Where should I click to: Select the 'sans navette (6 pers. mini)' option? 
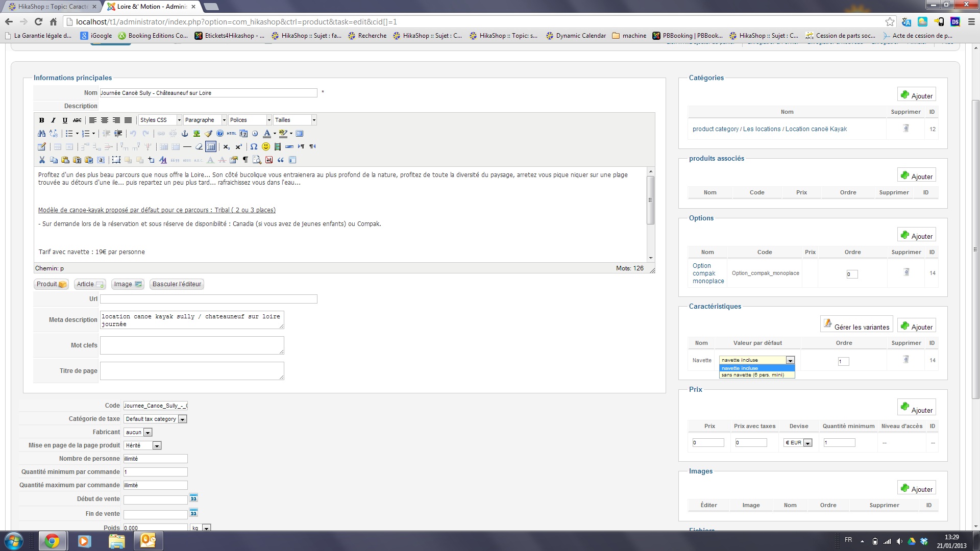tap(757, 375)
